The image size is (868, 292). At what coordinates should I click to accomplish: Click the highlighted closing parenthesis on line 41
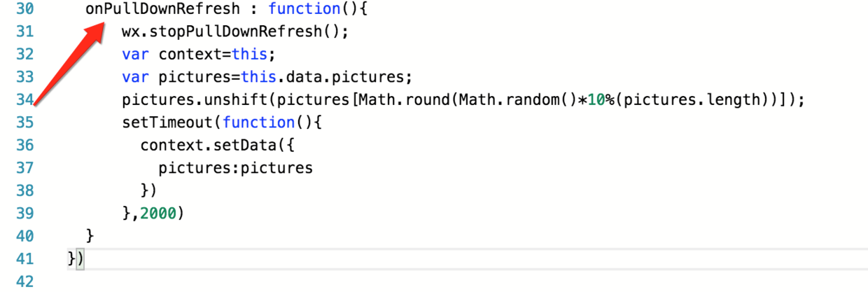click(x=80, y=258)
